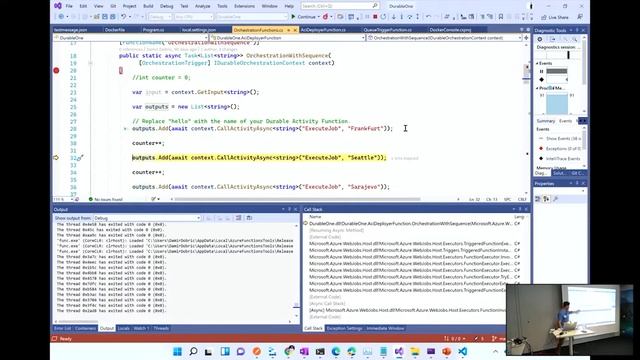Switch to the QueueTriggerFunction.cs tab
Screen dimensions: 640x360
(387, 30)
